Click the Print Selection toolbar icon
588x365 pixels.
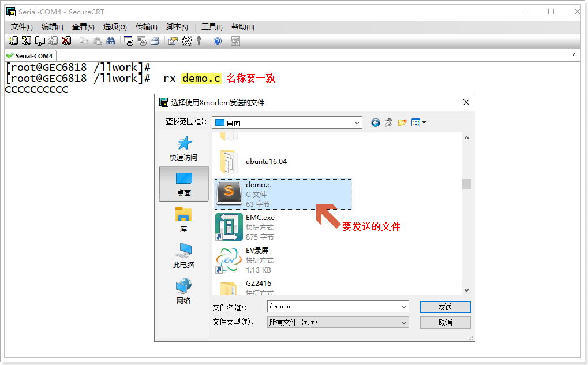pyautogui.click(x=142, y=41)
